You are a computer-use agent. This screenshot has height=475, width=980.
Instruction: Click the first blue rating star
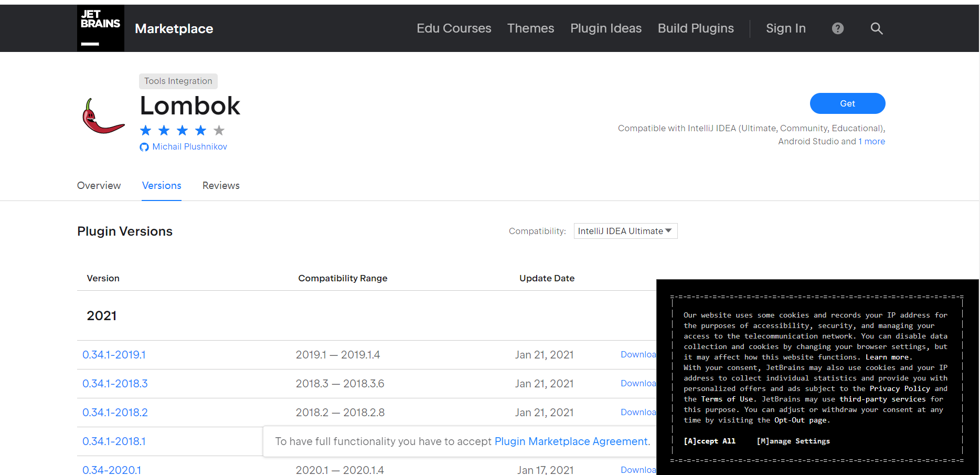click(146, 130)
